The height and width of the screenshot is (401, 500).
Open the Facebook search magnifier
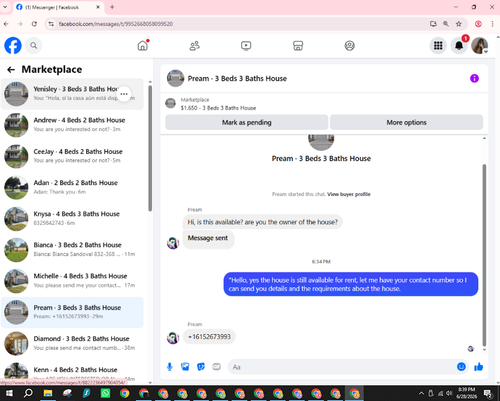point(34,46)
